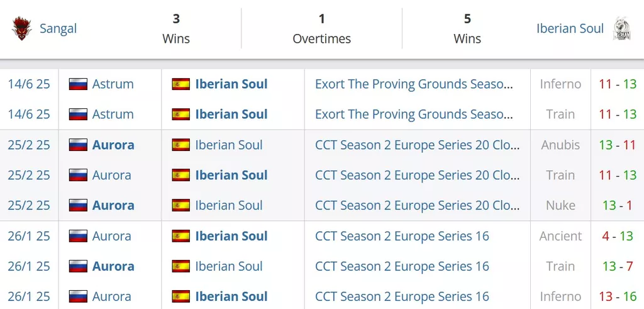
Task: Click the Iberian Soul team logo icon
Action: pyautogui.click(x=622, y=29)
